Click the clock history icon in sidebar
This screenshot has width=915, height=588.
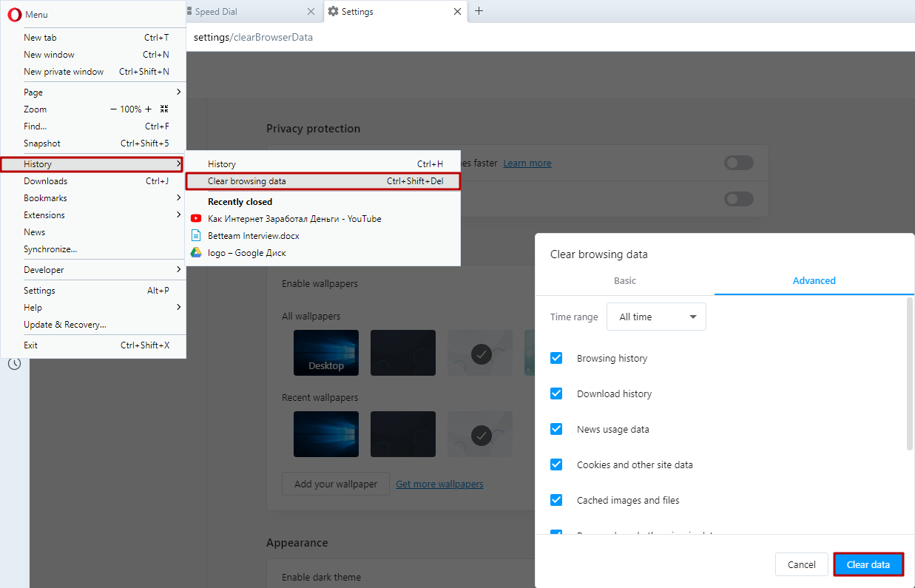coord(14,364)
